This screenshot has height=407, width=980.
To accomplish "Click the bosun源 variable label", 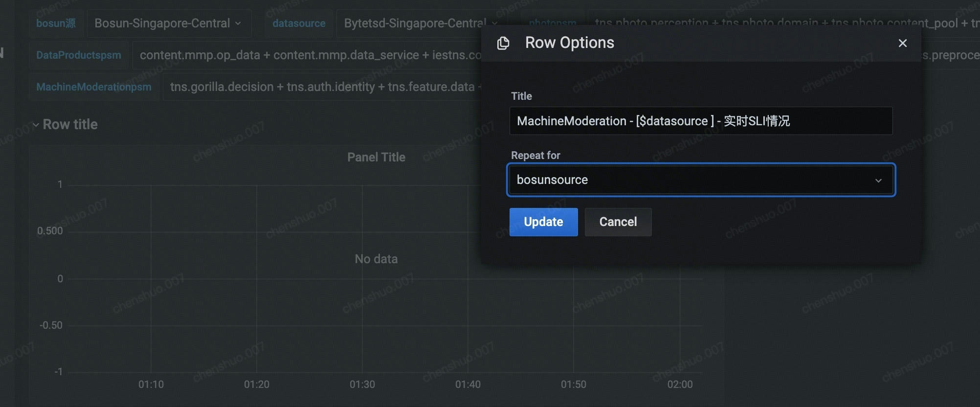I will pyautogui.click(x=56, y=23).
